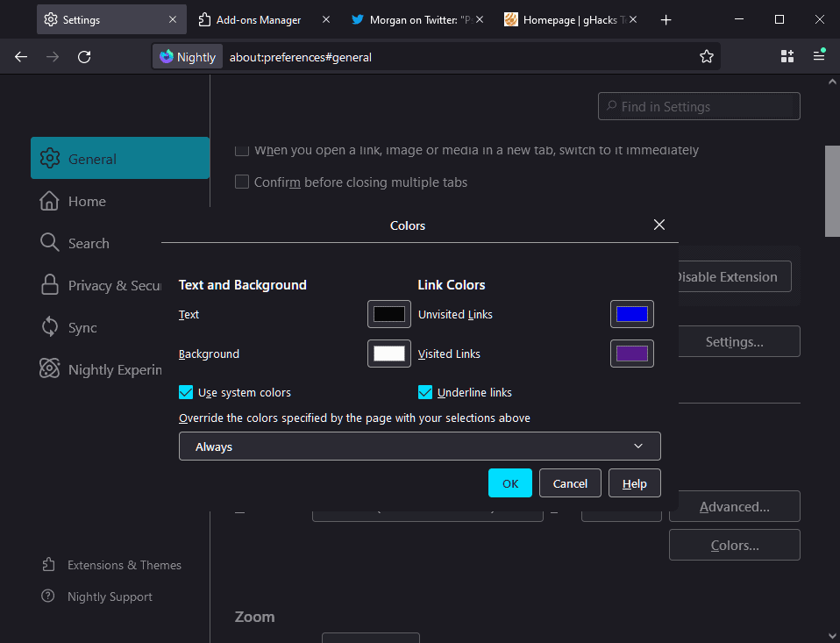Screen dimensions: 840x643
Task: Click the Search magnifier icon in sidebar
Action: tap(49, 242)
